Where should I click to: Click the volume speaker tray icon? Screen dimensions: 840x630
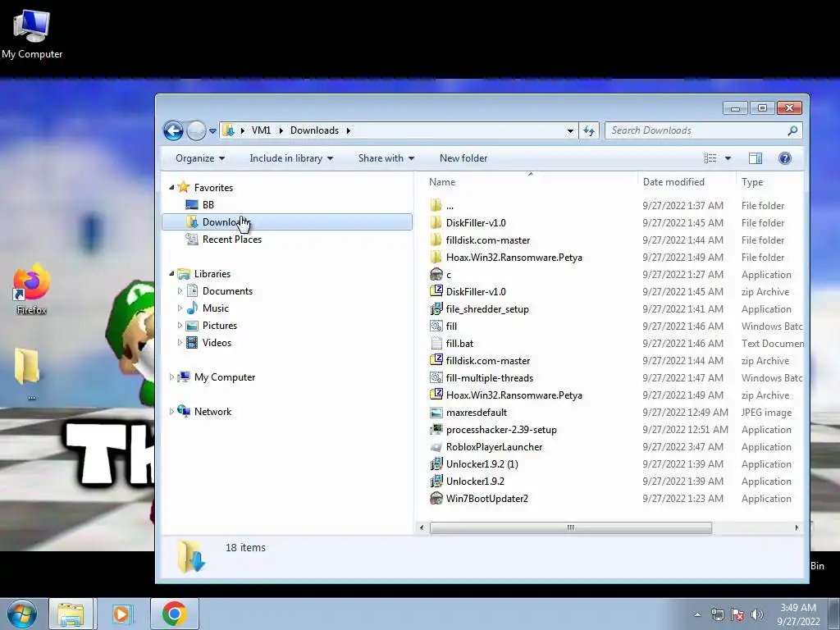[x=756, y=614]
